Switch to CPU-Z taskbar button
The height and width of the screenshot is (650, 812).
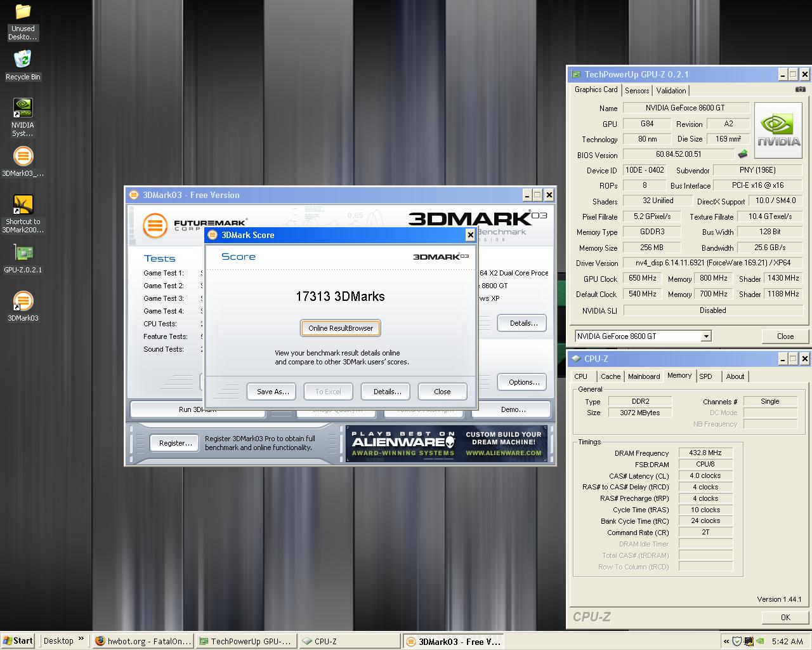pyautogui.click(x=349, y=641)
